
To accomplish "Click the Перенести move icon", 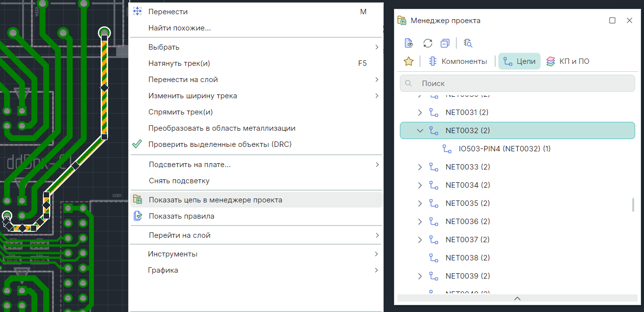I will [x=138, y=12].
